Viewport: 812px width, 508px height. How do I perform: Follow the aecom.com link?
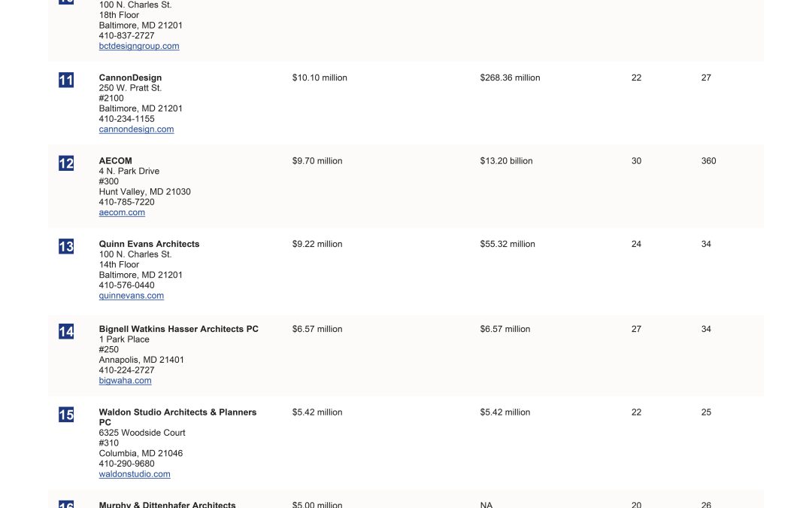pos(122,212)
